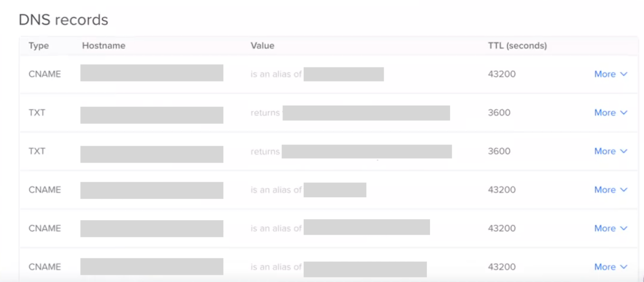The image size is (644, 282).
Task: Click the 3600 TTL of the second TXT record
Action: [499, 151]
